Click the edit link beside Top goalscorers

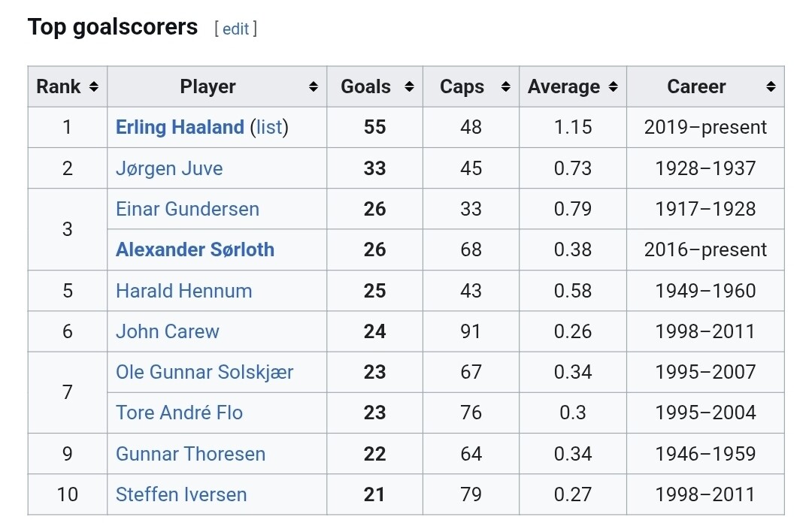coord(235,29)
